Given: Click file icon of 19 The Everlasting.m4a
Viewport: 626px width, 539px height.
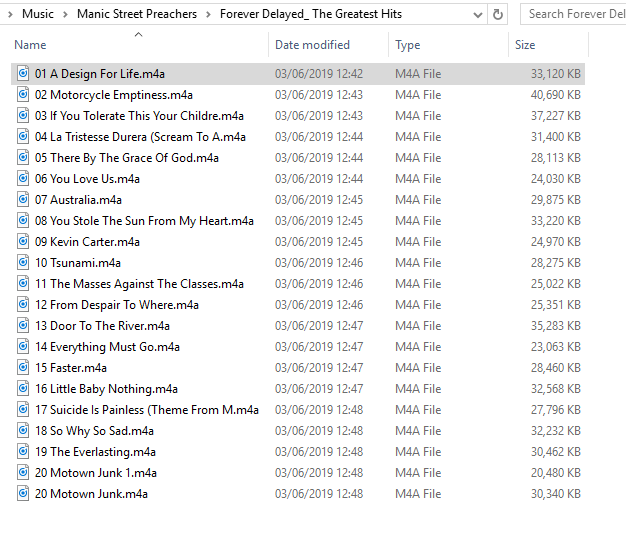Looking at the screenshot, I should 23,452.
